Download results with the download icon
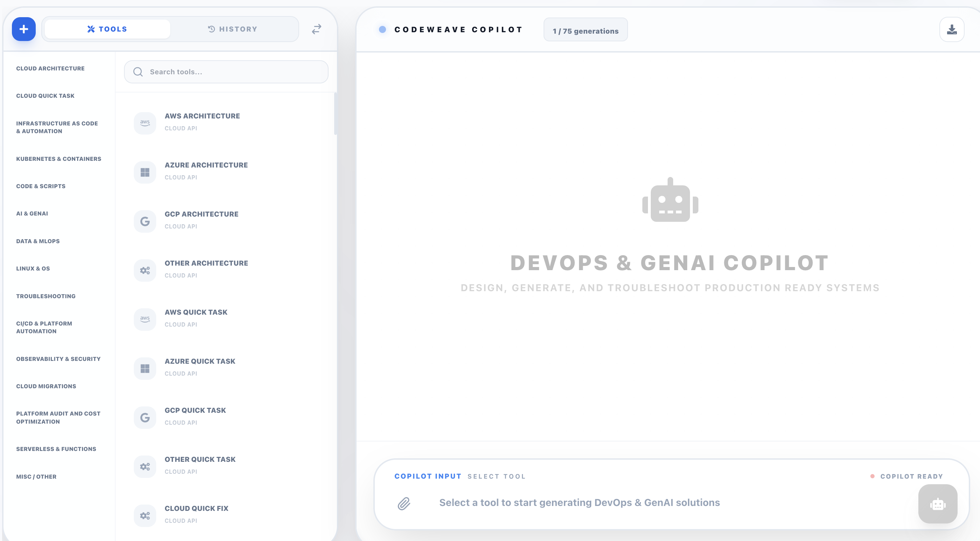Image resolution: width=980 pixels, height=541 pixels. point(952,29)
